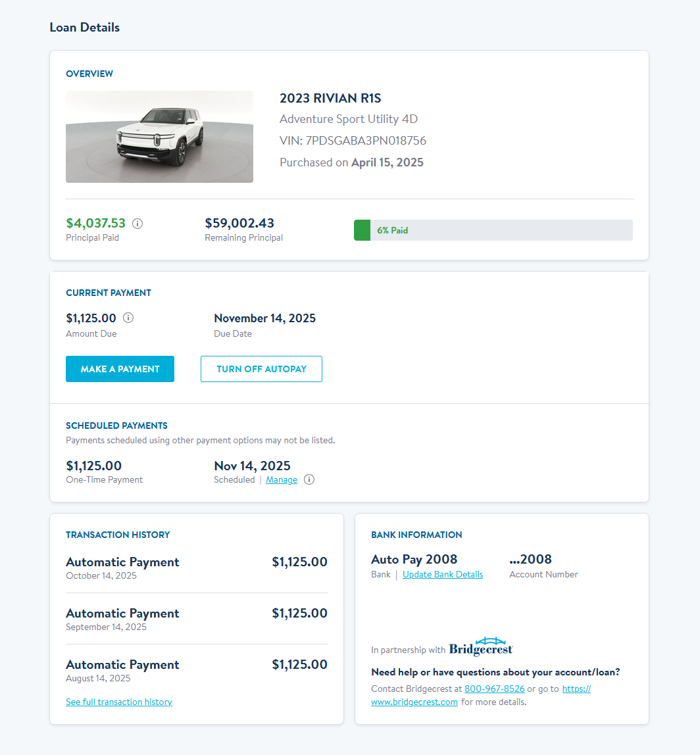The width and height of the screenshot is (700, 755).
Task: Open Update Bank Details link
Action: pos(443,574)
